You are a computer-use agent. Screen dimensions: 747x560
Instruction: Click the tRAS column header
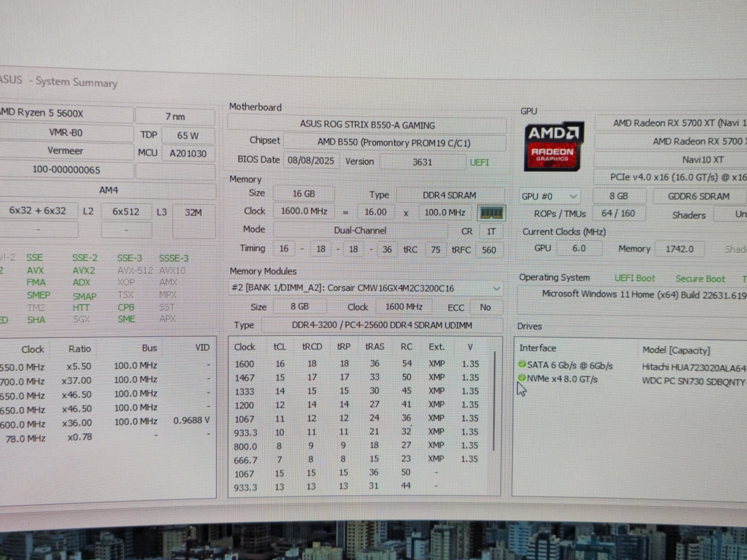point(375,346)
